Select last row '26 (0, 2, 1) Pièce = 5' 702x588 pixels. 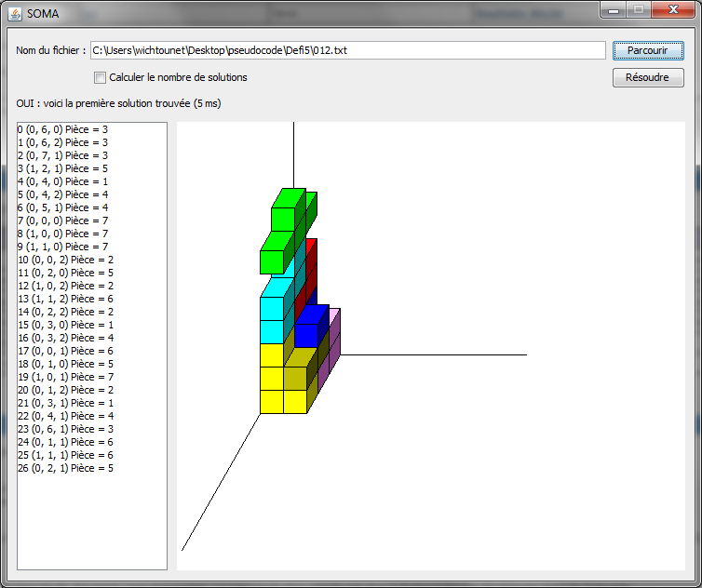65,468
